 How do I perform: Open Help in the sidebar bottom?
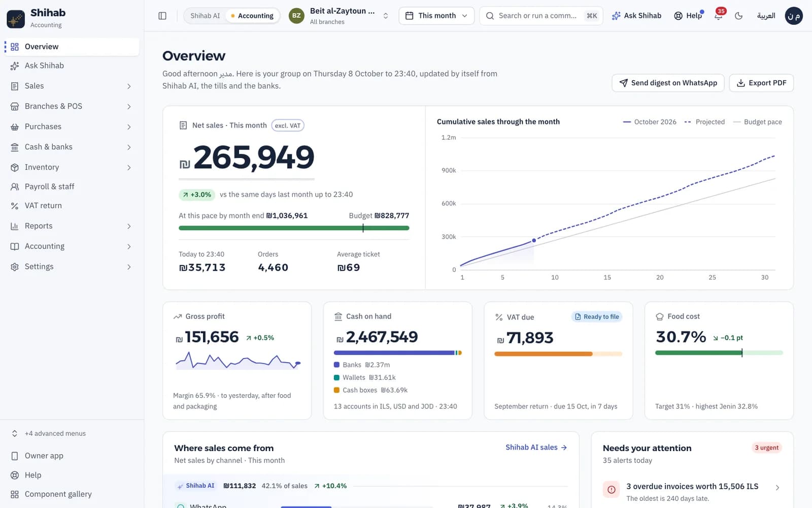71,475
